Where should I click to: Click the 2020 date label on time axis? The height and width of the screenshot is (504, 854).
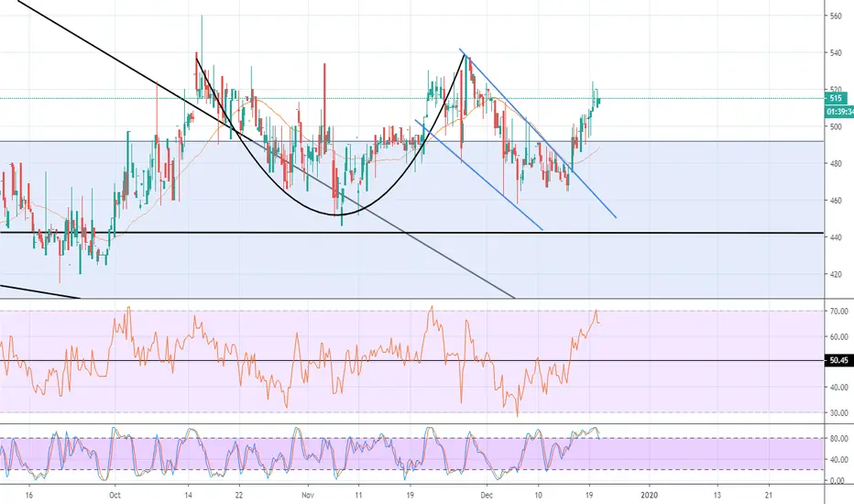[x=650, y=495]
